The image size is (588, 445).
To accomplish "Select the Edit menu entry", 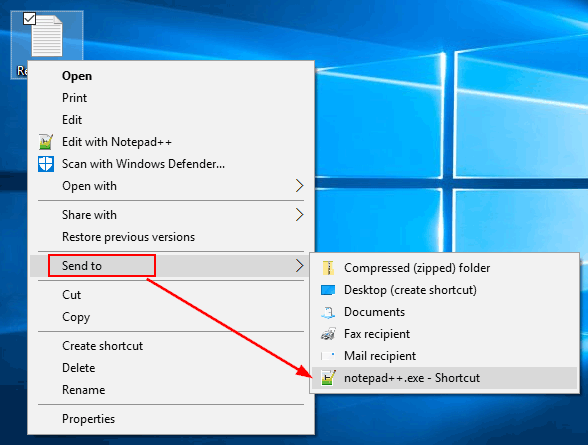I will click(171, 120).
